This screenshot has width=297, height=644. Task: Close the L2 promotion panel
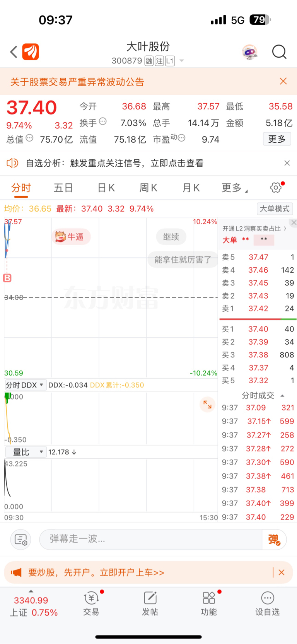tap(294, 222)
